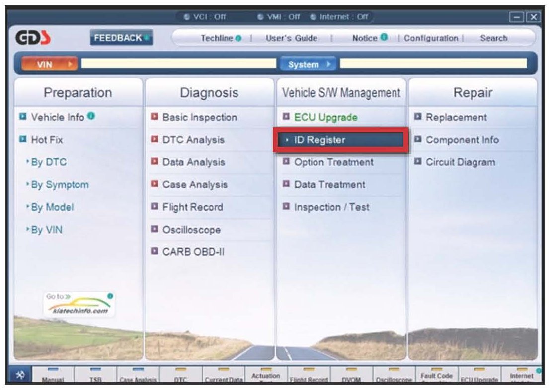Click the info icon next to Notice
The width and height of the screenshot is (553, 392).
point(384,38)
